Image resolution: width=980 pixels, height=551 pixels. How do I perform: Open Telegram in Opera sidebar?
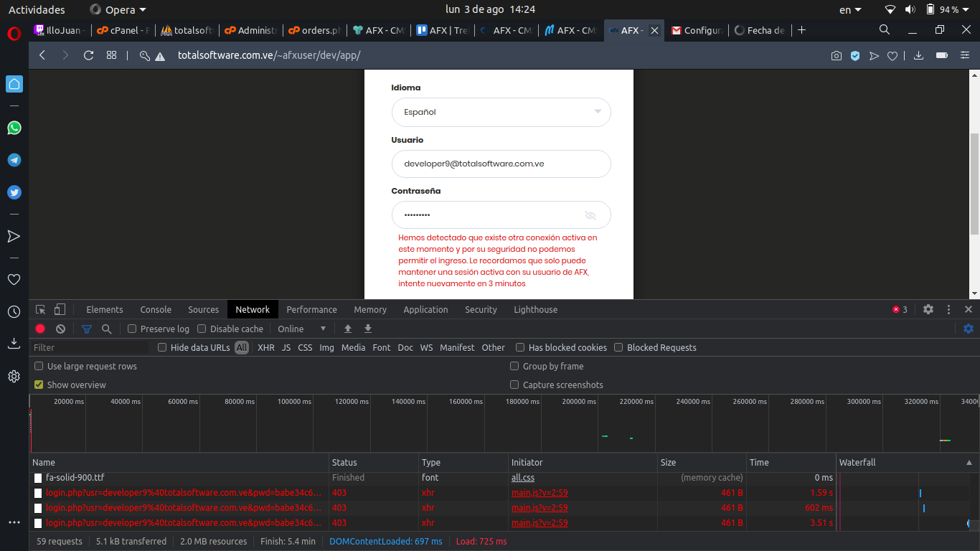point(14,160)
